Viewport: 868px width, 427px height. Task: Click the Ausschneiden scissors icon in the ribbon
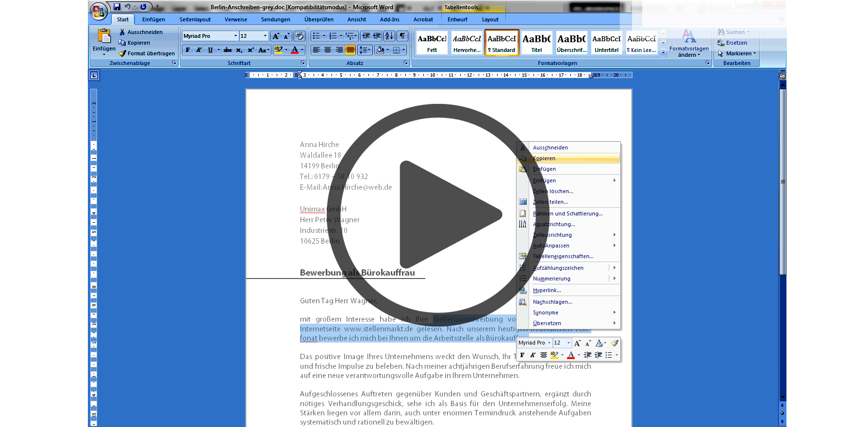(122, 32)
